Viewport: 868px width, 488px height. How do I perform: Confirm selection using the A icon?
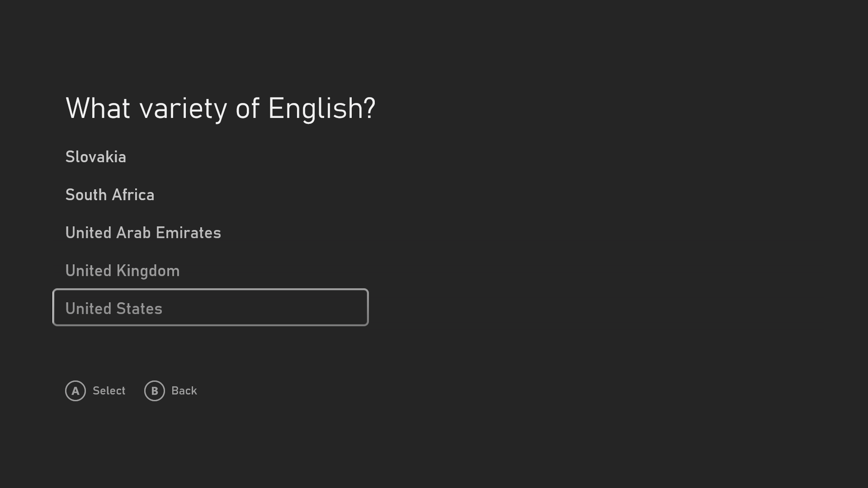[75, 391]
